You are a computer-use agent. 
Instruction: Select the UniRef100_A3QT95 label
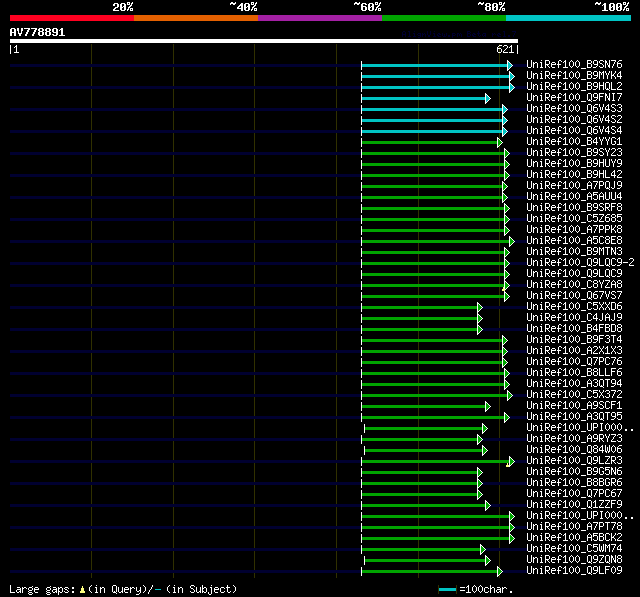pos(574,417)
